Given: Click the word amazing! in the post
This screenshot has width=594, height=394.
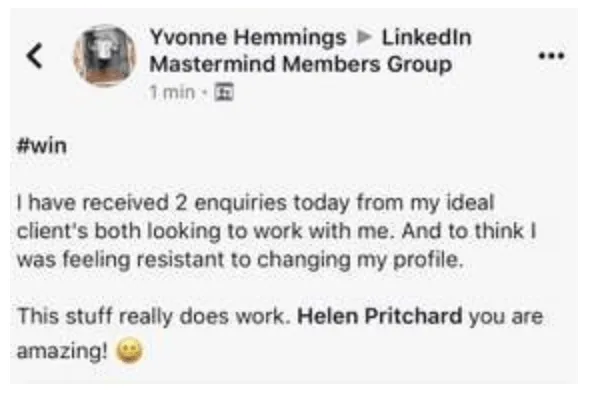Looking at the screenshot, I should tap(63, 351).
